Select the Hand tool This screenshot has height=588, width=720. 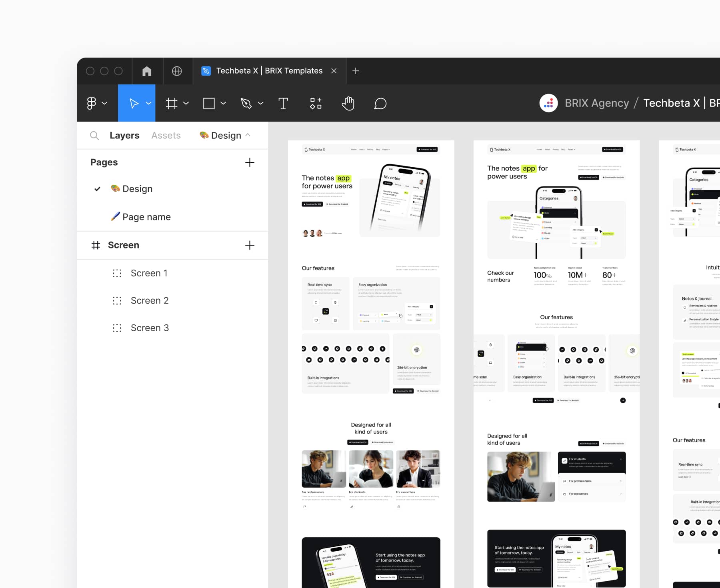pos(348,103)
